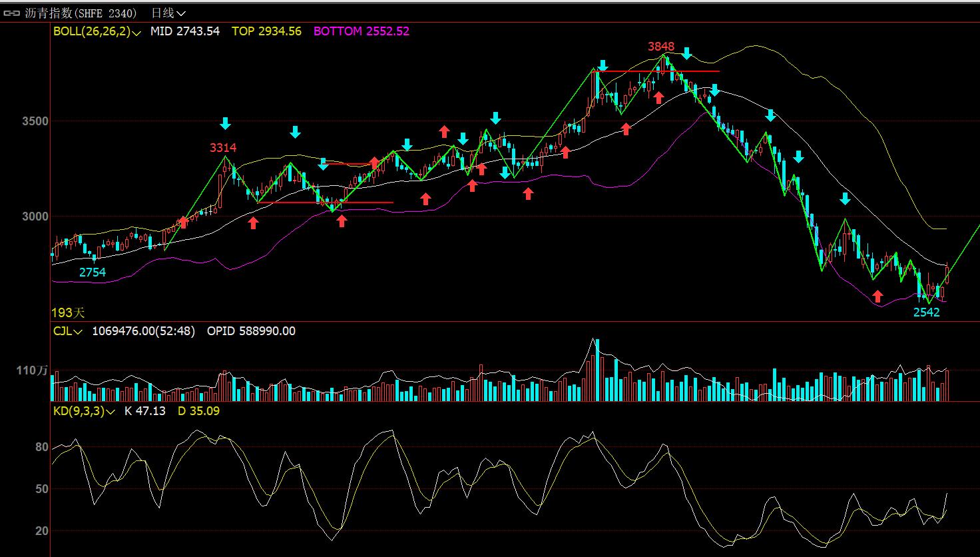The height and width of the screenshot is (557, 980).
Task: Click the yellow TOP 2934.56 band label
Action: [x=266, y=31]
